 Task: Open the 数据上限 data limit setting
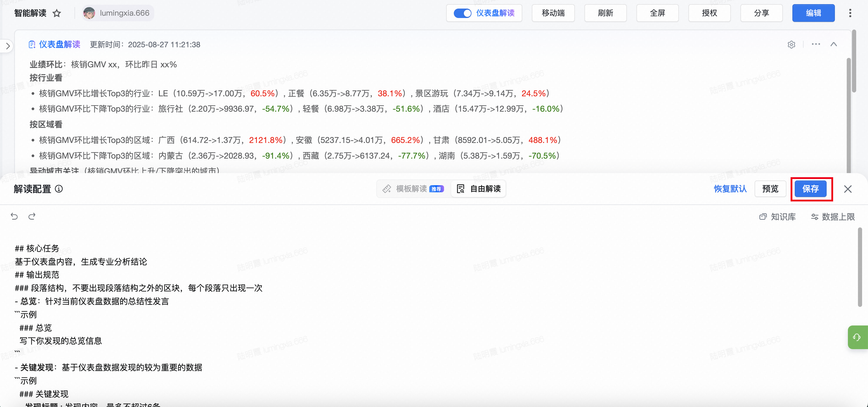click(x=833, y=216)
